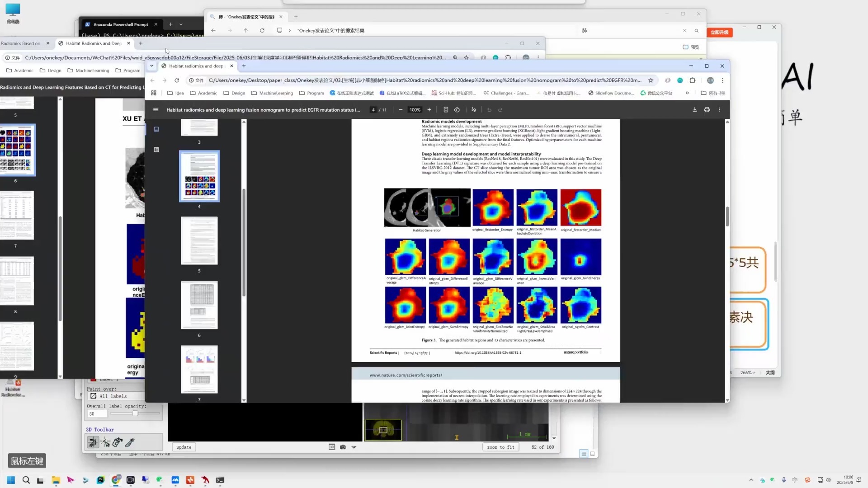Image resolution: width=868 pixels, height=488 pixels.
Task: Open the MachineLearning bookmark folder in front Chrome
Action: coord(272,93)
